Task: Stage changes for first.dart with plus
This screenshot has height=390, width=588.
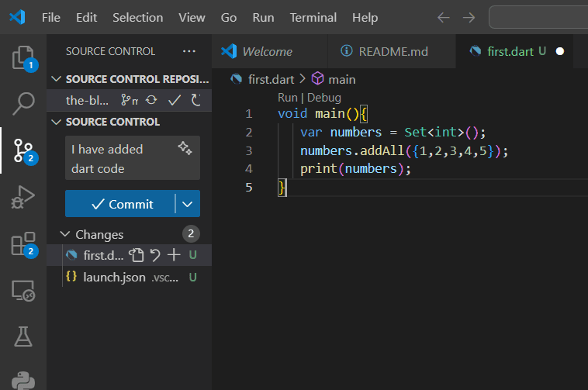Action: [174, 255]
